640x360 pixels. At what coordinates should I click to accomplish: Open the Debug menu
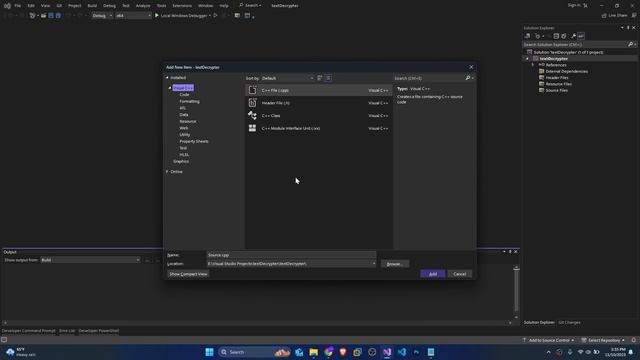pyautogui.click(x=109, y=6)
